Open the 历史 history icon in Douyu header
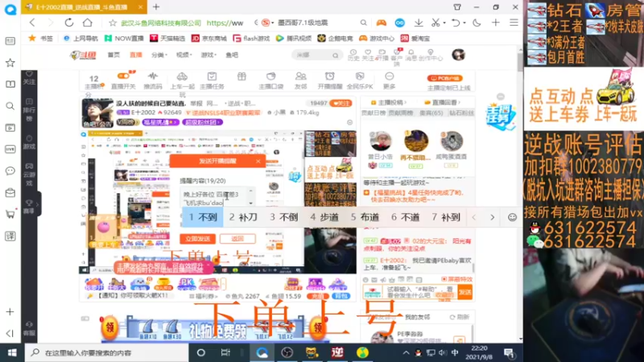Image resolution: width=644 pixels, height=362 pixels. (x=353, y=55)
